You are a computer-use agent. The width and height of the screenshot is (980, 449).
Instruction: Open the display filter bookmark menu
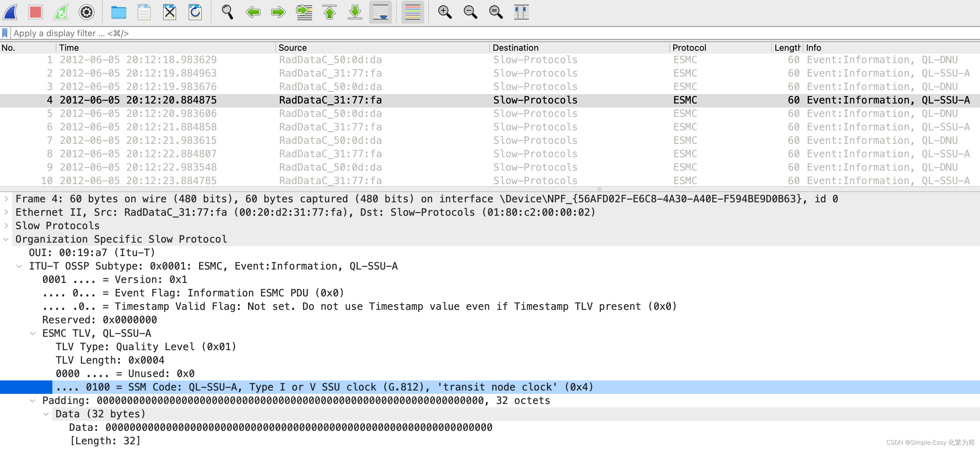tap(5, 33)
